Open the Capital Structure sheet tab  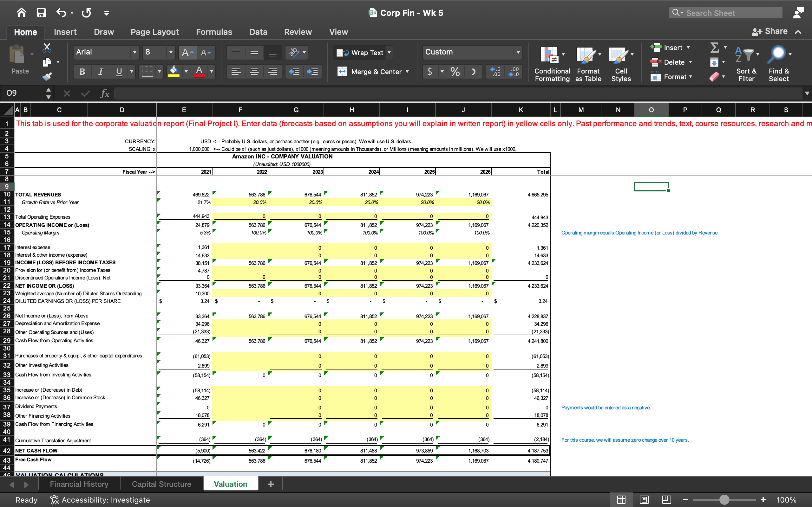(161, 484)
